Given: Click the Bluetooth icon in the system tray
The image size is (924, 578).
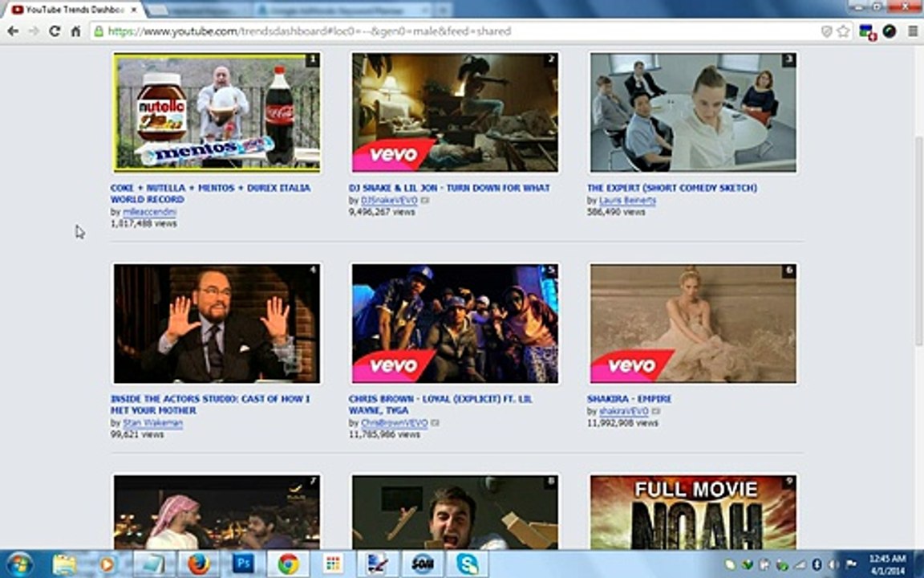Looking at the screenshot, I should [817, 564].
